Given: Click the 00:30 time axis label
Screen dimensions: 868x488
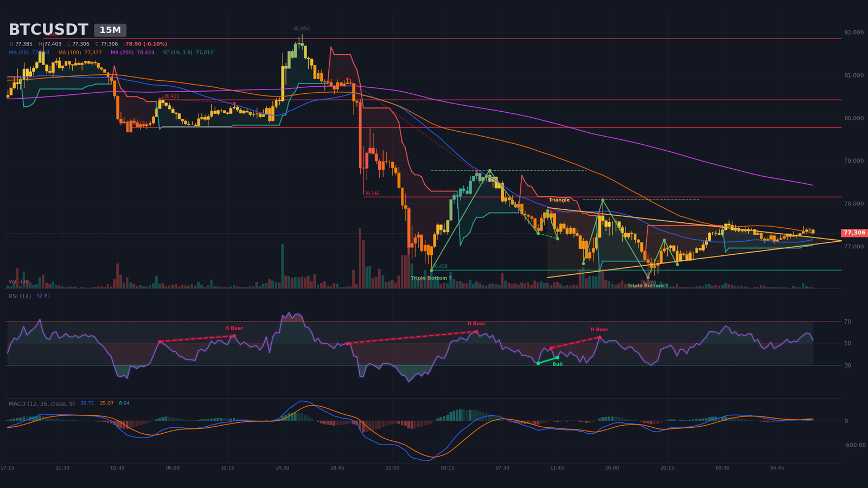Looking at the screenshot, I should pos(722,468).
